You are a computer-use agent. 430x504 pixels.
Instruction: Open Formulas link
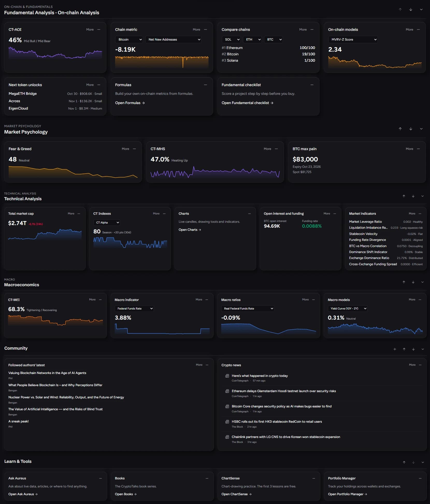130,103
